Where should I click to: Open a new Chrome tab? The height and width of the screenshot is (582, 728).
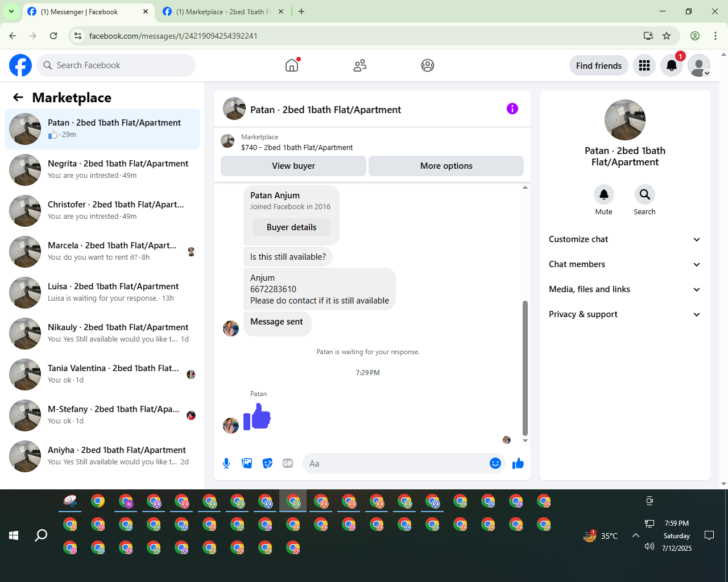point(301,11)
